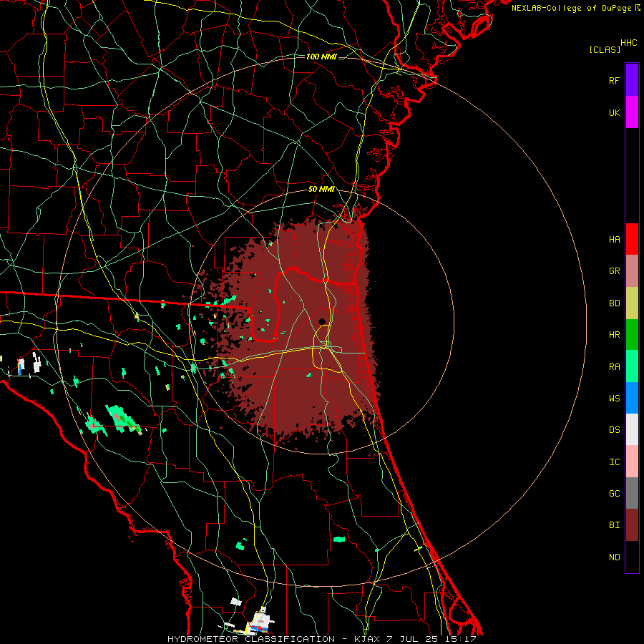Click the ND black legend swatch
The width and height of the screenshot is (644, 644).
pos(632,557)
